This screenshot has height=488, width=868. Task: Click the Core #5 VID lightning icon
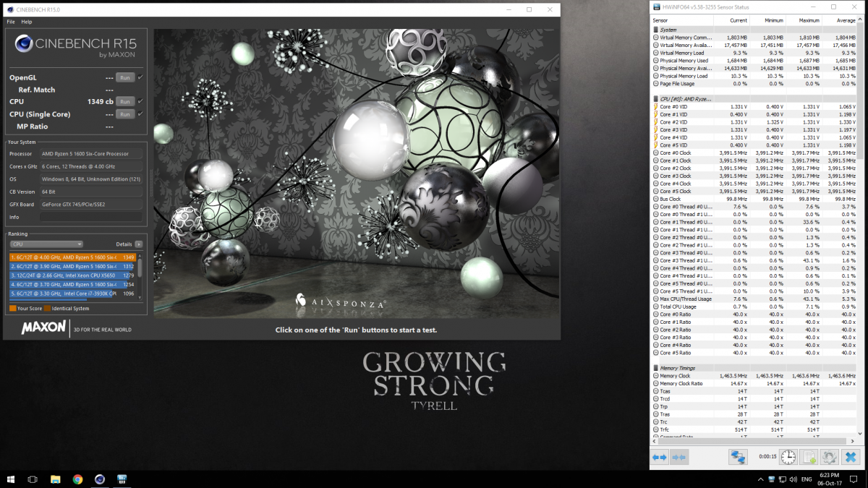point(655,145)
